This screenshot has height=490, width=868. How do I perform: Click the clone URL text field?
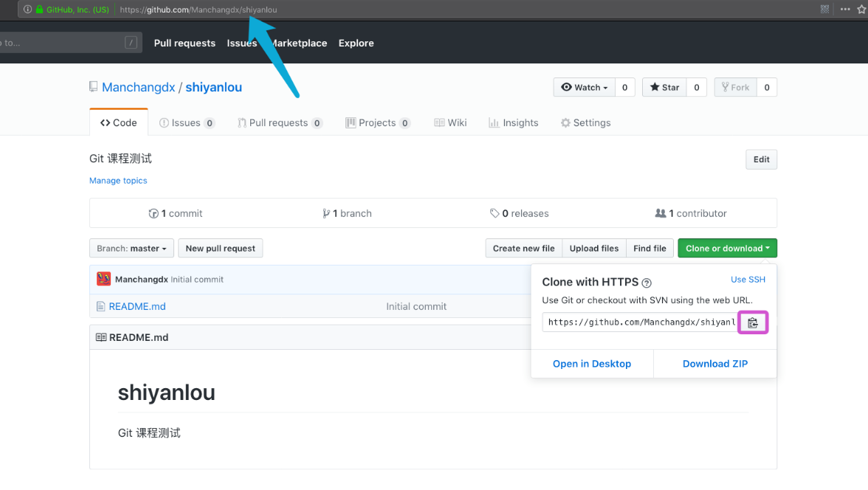coord(640,322)
